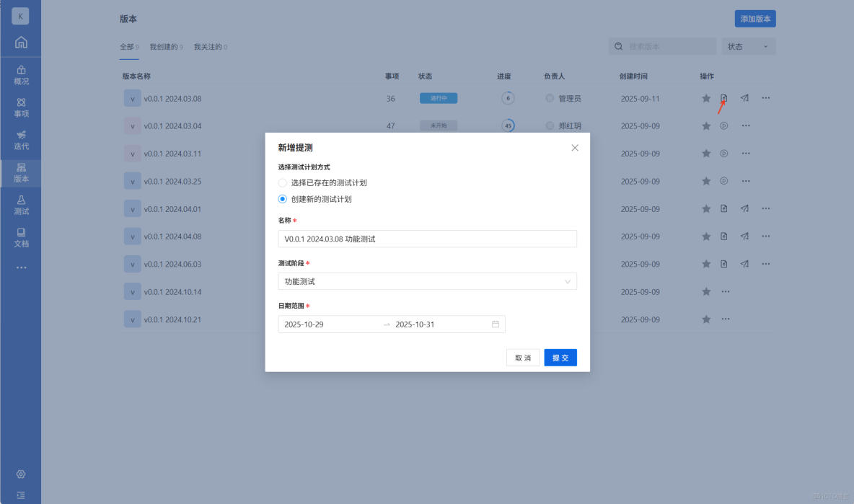Open the 事项 (Issues) sidebar section
This screenshot has height=504, width=854.
pyautogui.click(x=21, y=107)
